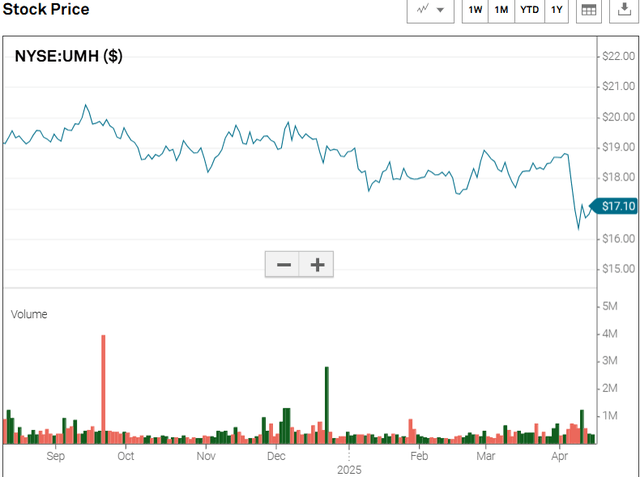This screenshot has width=640, height=477.
Task: Click the 2M volume axis label
Action: (x=610, y=388)
